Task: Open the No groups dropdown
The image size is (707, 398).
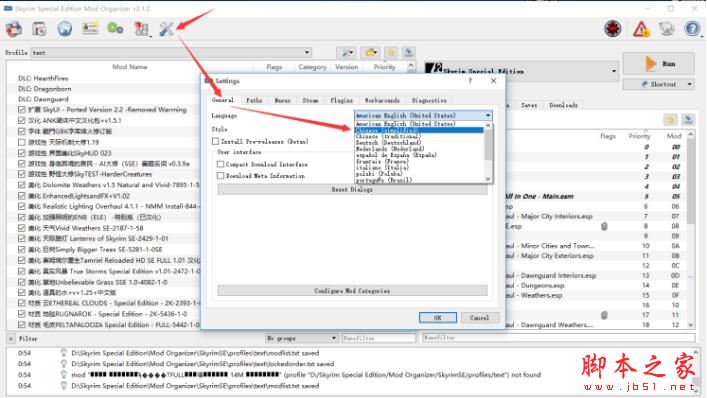Action: pos(302,338)
